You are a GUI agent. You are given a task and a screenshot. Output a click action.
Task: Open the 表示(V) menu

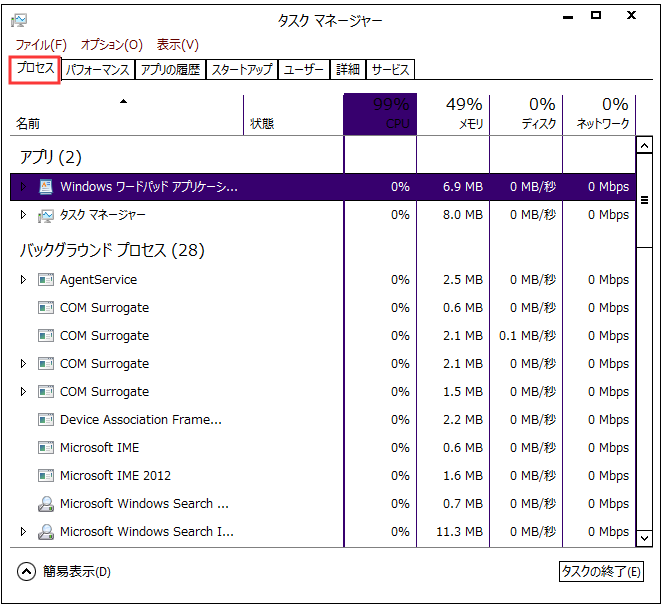tap(178, 44)
